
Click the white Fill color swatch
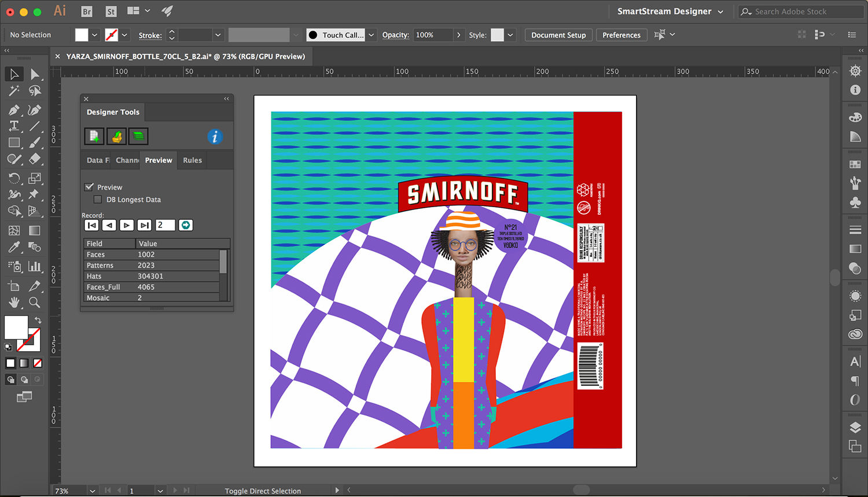click(14, 326)
